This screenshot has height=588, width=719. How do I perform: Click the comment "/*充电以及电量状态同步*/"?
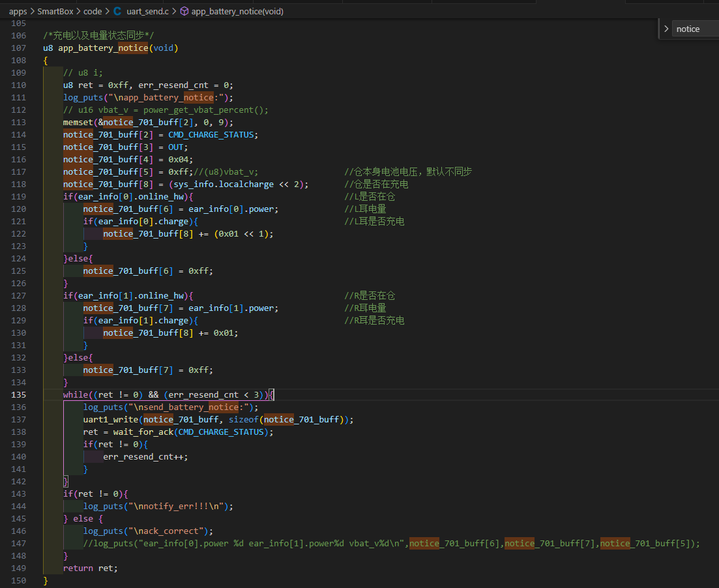tap(98, 35)
